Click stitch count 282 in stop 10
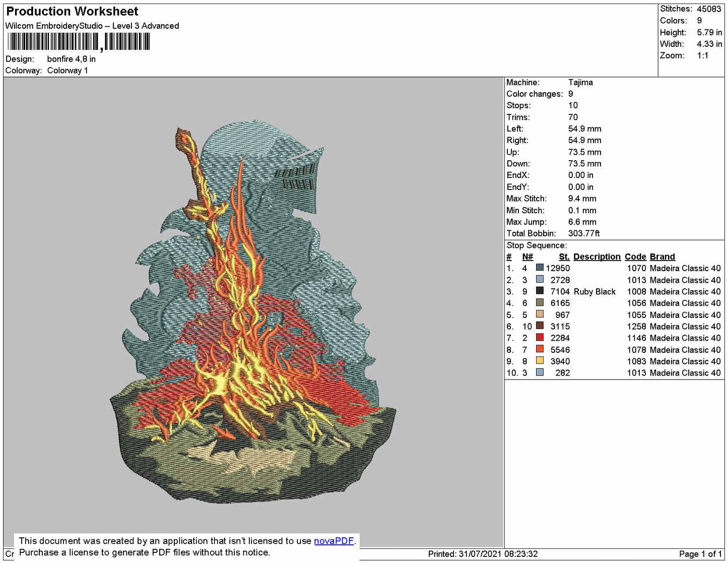Image resolution: width=728 pixels, height=563 pixels. tap(563, 372)
